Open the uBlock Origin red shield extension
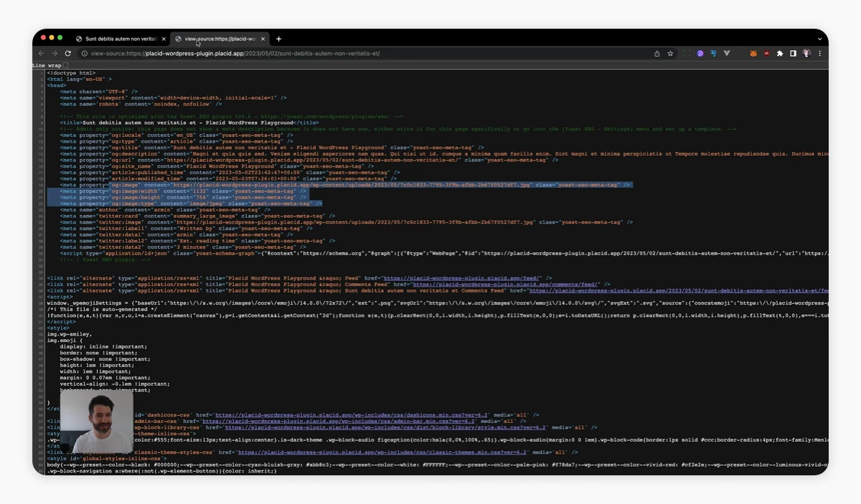 click(766, 54)
